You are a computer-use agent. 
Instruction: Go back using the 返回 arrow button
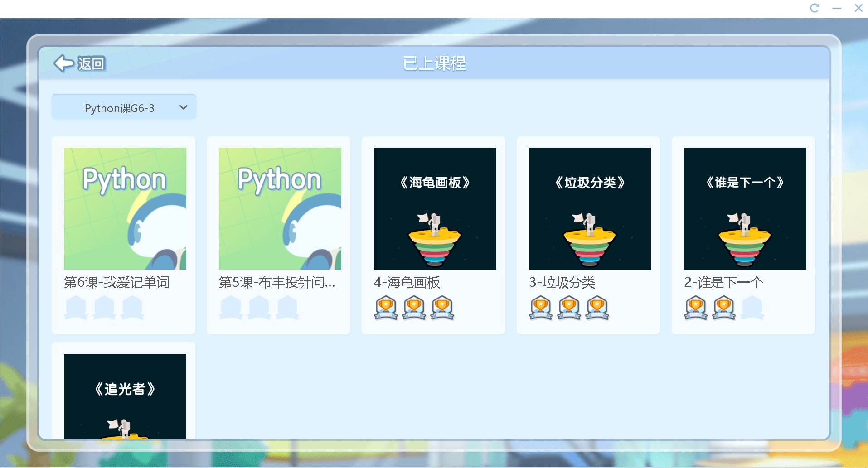[80, 63]
